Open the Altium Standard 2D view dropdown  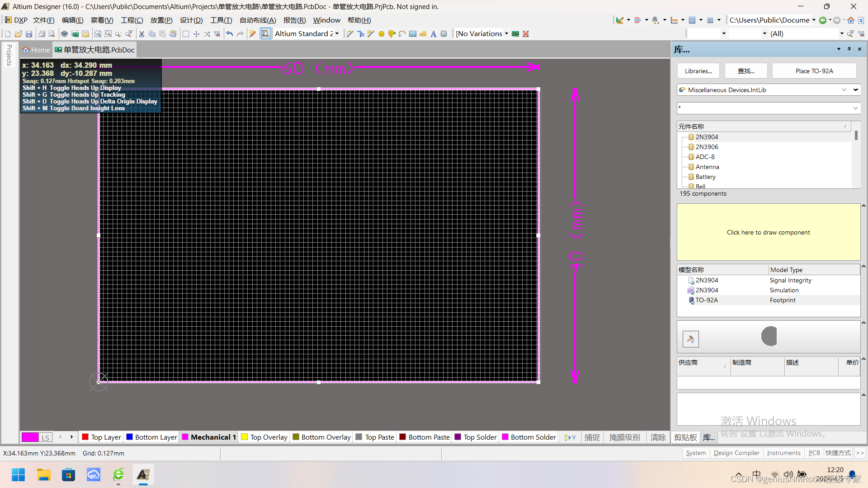pyautogui.click(x=337, y=34)
